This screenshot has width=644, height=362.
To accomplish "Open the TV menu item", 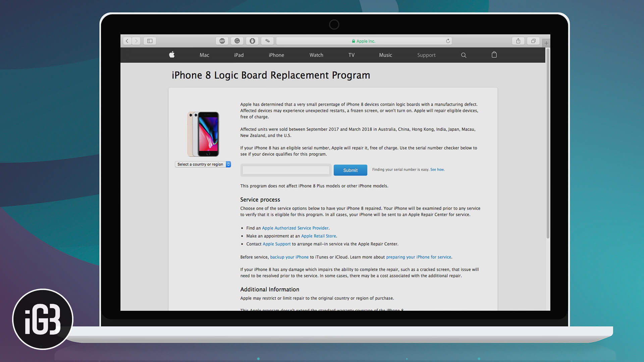I will click(352, 55).
